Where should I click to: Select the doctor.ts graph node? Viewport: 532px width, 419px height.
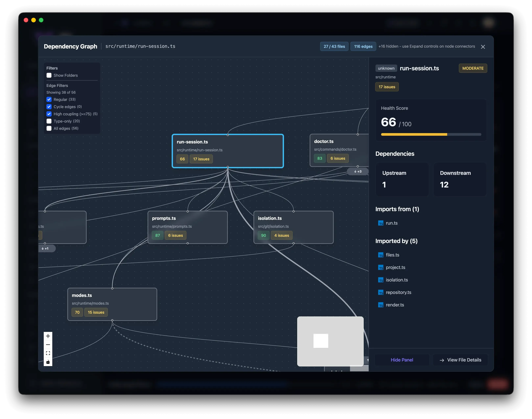339,150
